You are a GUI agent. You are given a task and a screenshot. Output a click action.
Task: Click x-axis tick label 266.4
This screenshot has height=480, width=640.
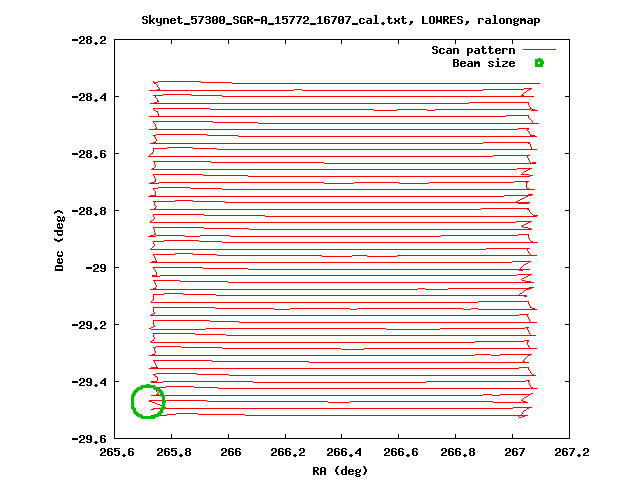coord(344,452)
